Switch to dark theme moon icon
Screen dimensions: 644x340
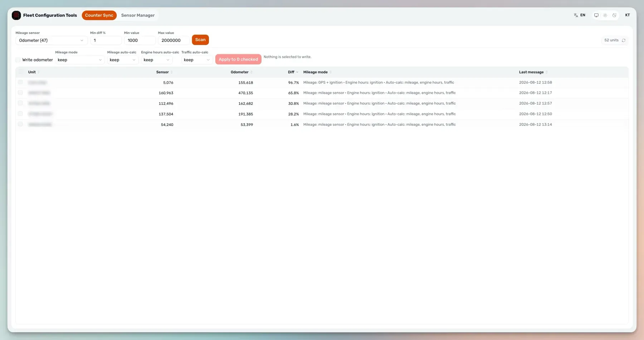(614, 15)
